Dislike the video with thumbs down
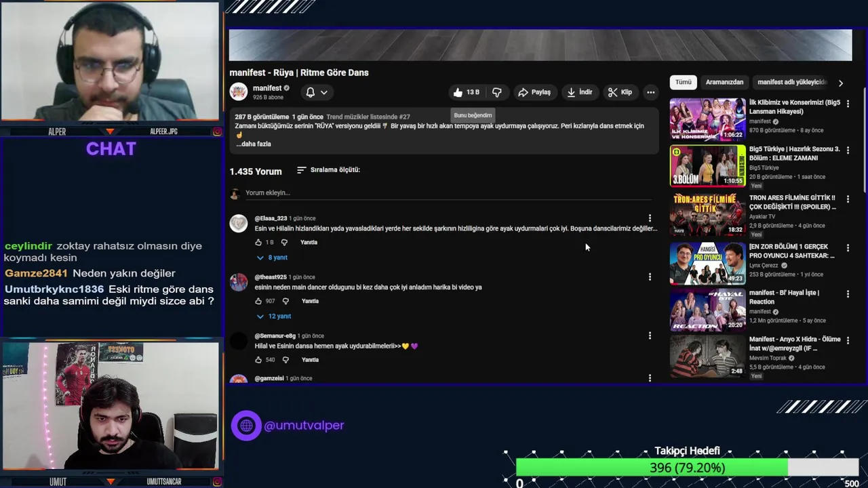This screenshot has height=488, width=868. click(496, 92)
